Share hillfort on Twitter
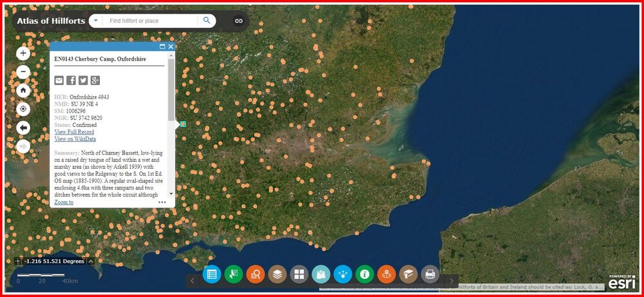The width and height of the screenshot is (644, 297). point(83,81)
